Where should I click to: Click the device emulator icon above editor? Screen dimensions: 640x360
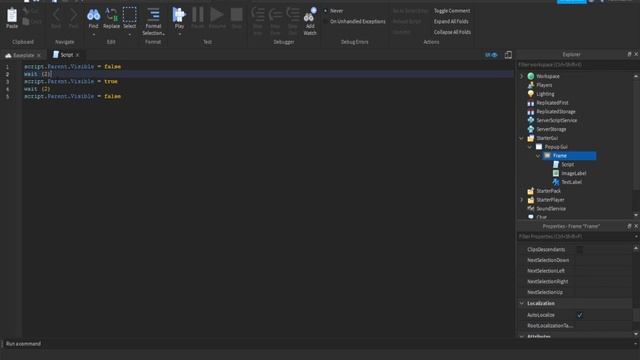[508, 55]
